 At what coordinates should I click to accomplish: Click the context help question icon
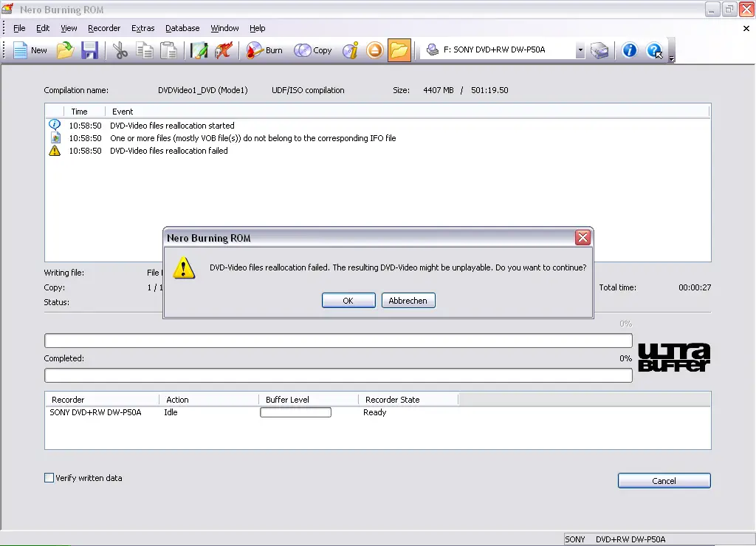pyautogui.click(x=655, y=50)
